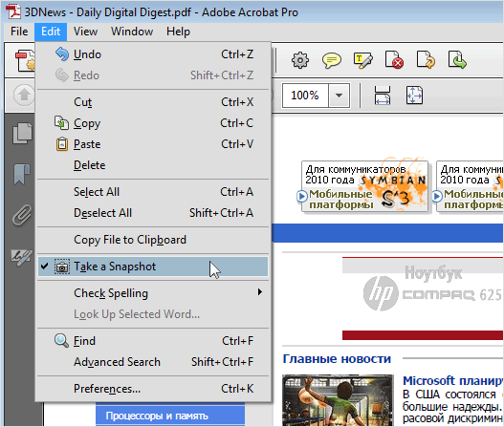
Task: Click the HP Compaq 625 ad banner
Action: pos(423,298)
